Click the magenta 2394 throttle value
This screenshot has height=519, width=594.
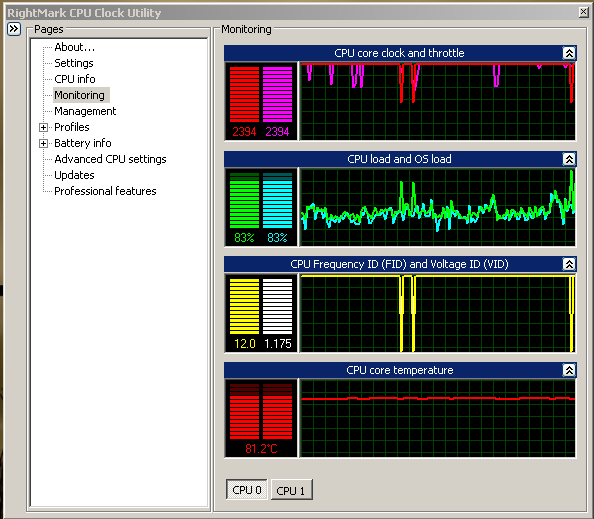pos(277,132)
